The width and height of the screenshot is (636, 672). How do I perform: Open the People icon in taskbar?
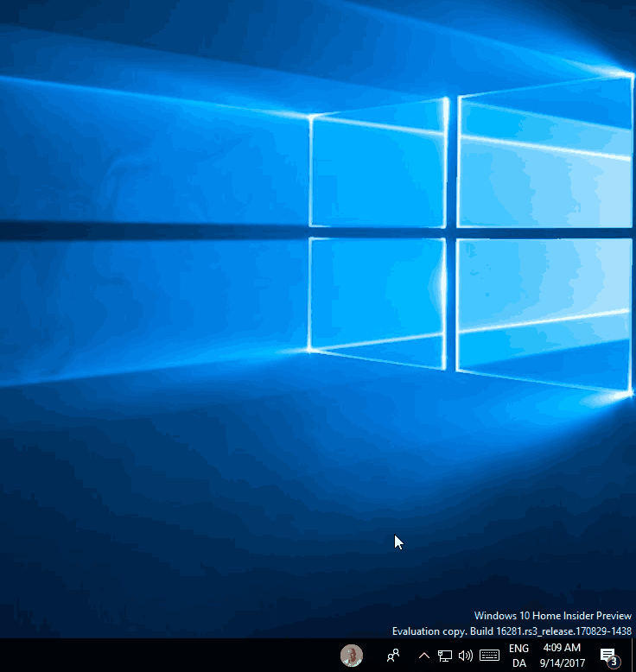[393, 656]
